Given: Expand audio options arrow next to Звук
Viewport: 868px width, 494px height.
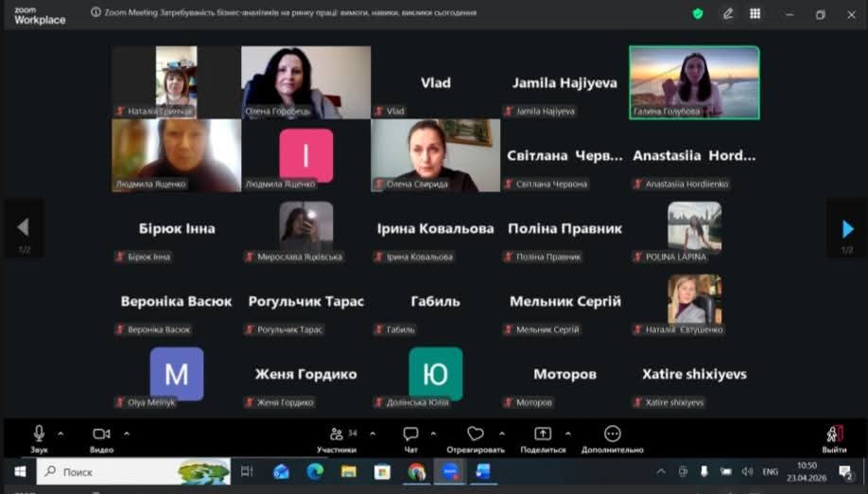Looking at the screenshot, I should 61,433.
